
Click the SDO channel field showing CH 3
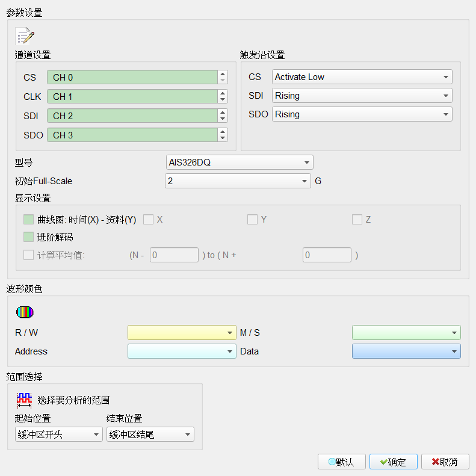132,135
